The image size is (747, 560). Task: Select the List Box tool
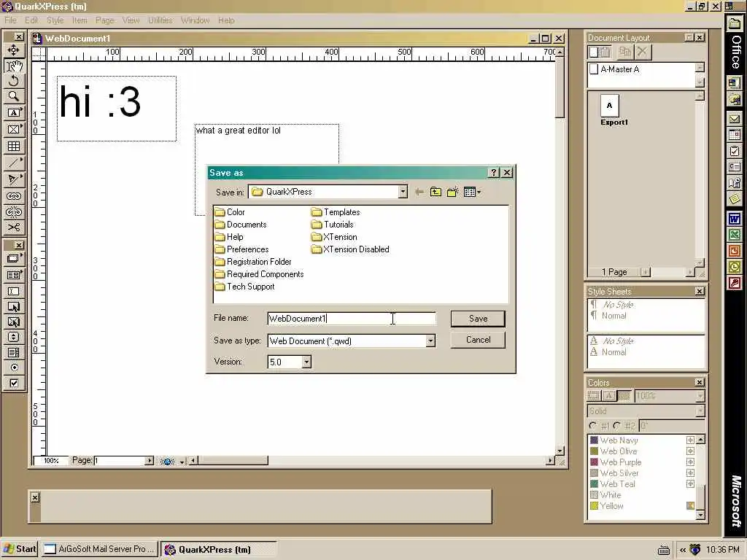coord(13,352)
